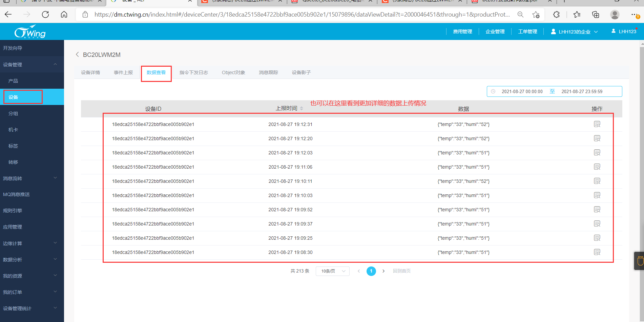
Task: Sort the table by 上报时间
Action: [x=302, y=108]
